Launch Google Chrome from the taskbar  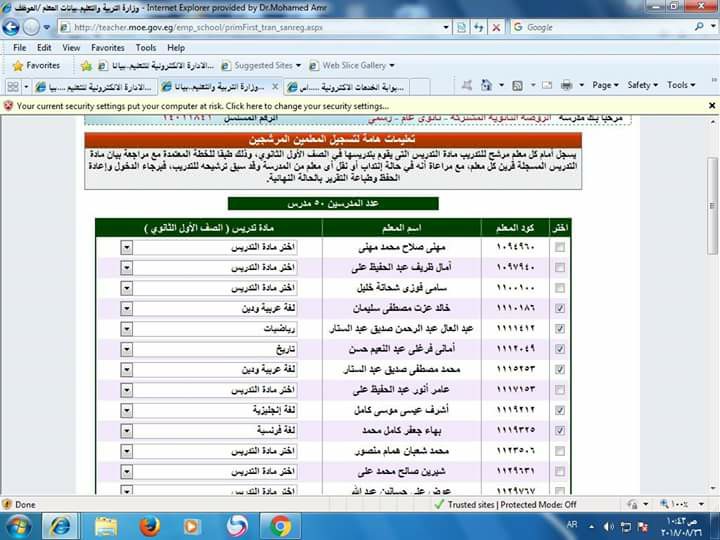(280, 525)
